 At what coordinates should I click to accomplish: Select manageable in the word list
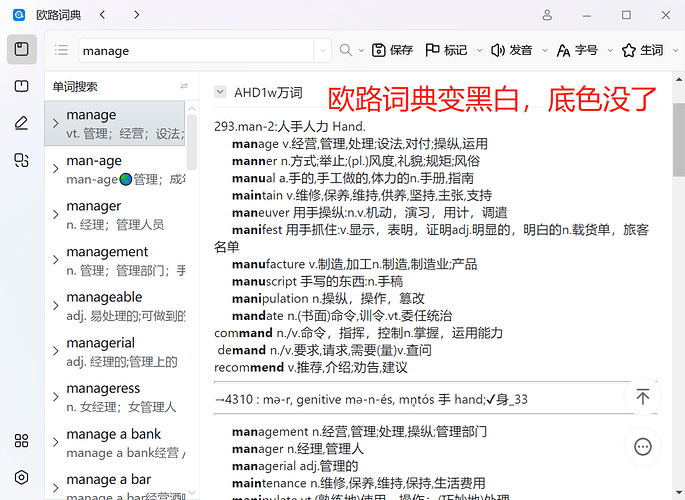click(x=115, y=306)
